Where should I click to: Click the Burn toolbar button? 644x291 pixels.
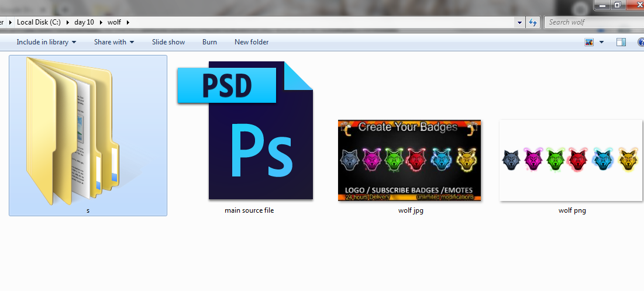209,42
